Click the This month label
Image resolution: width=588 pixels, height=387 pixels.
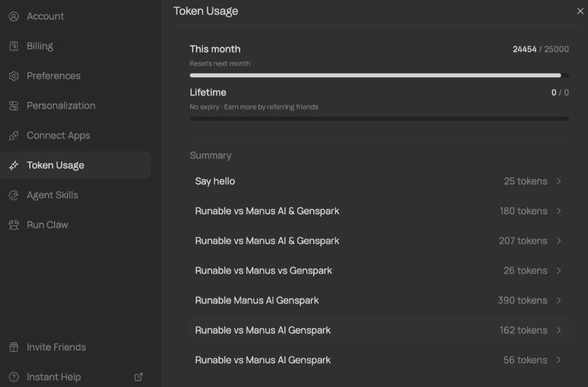point(215,49)
